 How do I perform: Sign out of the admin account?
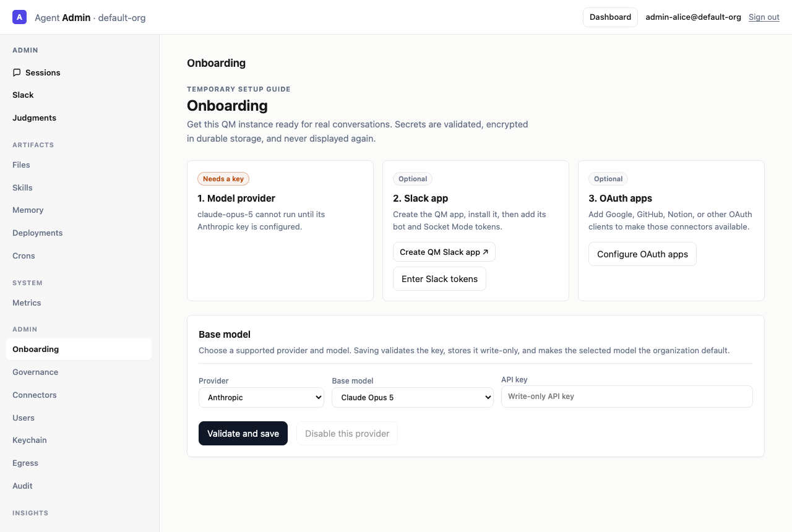764,17
